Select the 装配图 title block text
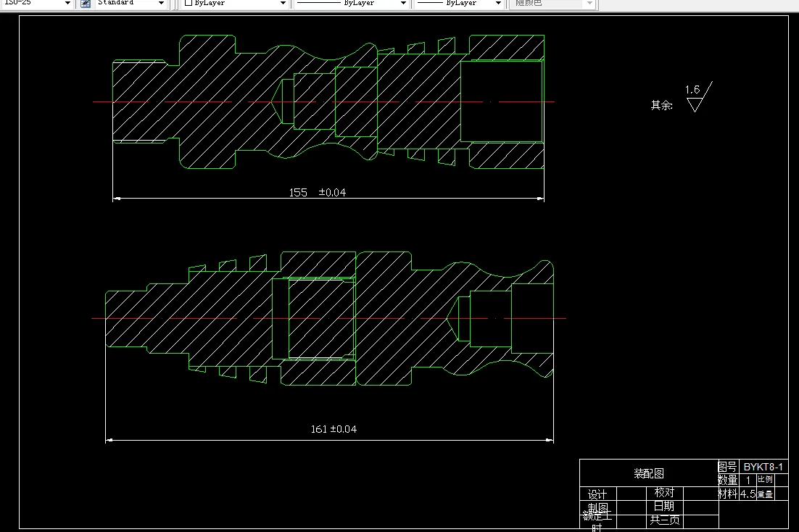Screen dimensions: 799x532 [x=649, y=473]
